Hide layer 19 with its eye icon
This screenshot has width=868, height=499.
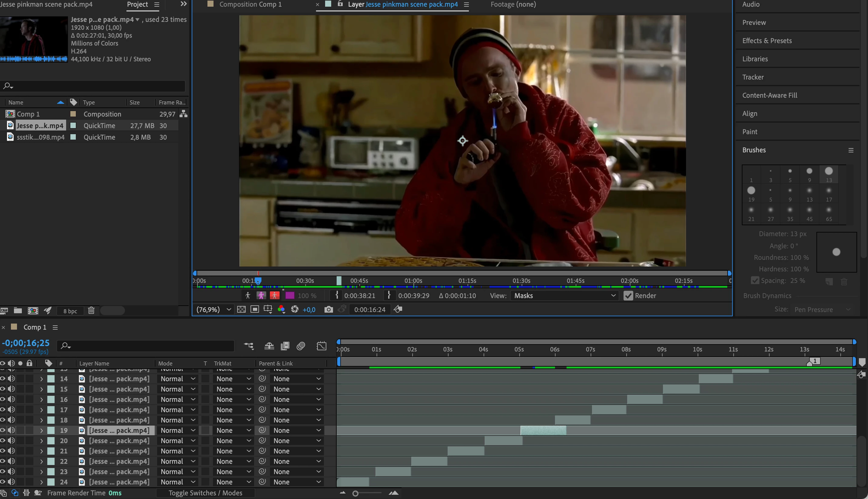click(3, 430)
